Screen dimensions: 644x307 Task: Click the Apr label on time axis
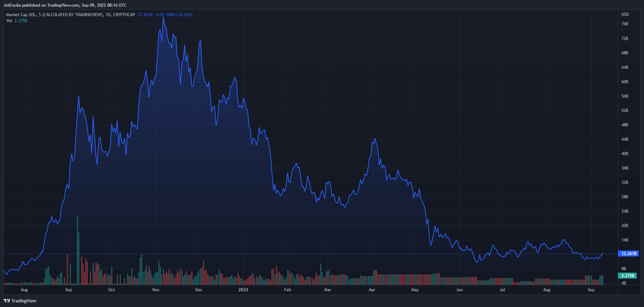tap(372, 290)
